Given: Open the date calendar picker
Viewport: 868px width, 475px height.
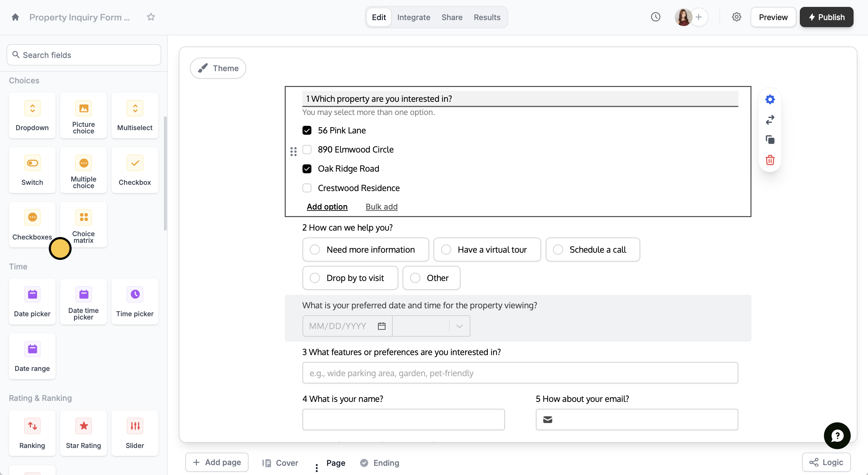Looking at the screenshot, I should click(x=381, y=326).
